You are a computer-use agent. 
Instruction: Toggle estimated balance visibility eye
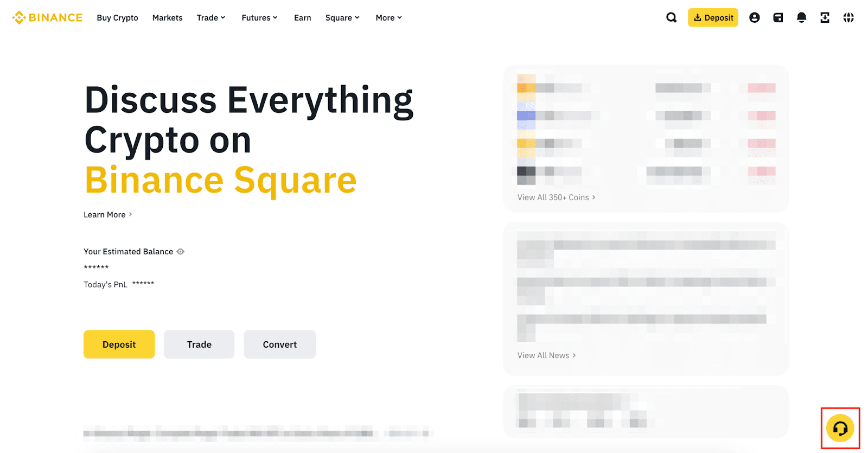tap(181, 252)
